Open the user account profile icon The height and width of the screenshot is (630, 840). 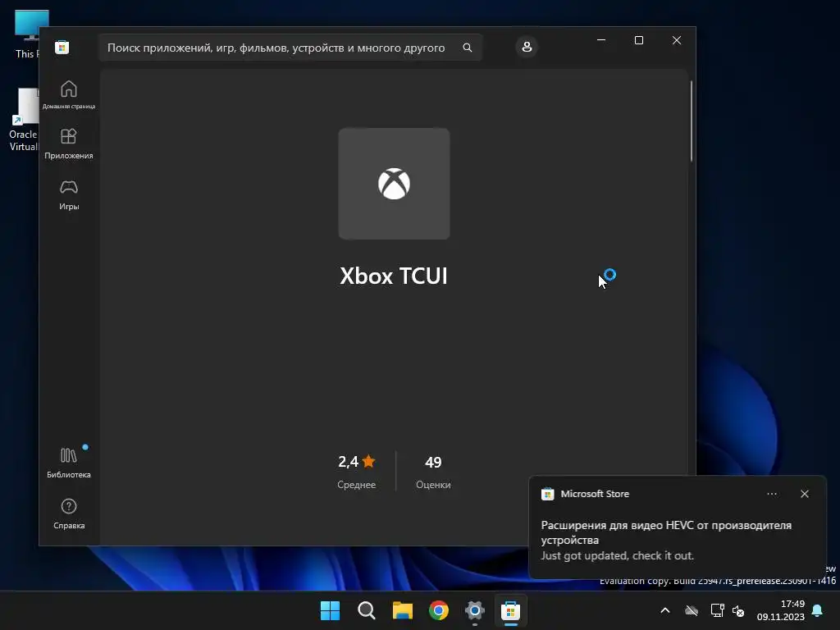(527, 47)
